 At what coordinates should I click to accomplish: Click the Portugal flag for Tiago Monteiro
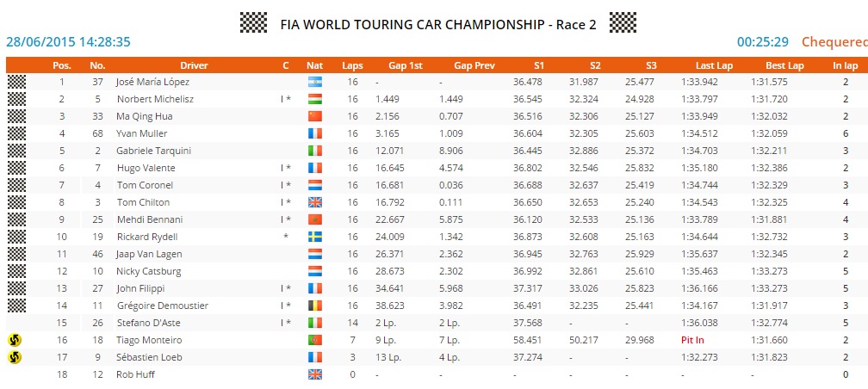[x=314, y=340]
